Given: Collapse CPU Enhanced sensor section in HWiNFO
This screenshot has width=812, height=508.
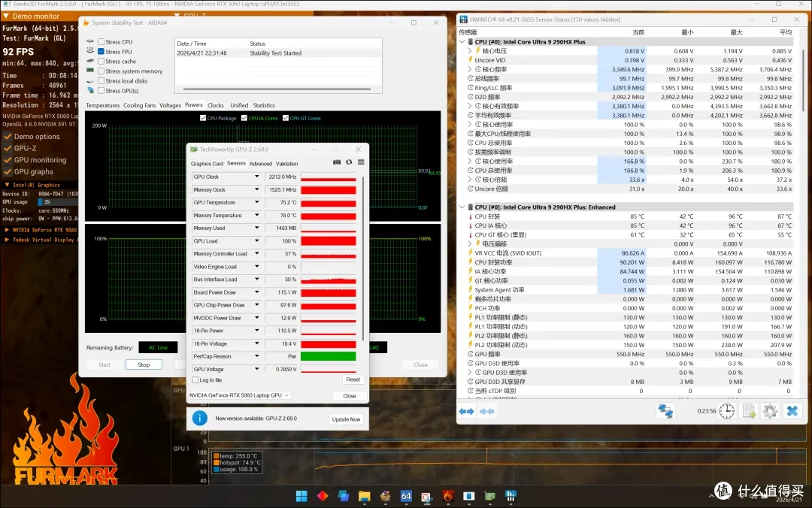Looking at the screenshot, I should click(462, 207).
